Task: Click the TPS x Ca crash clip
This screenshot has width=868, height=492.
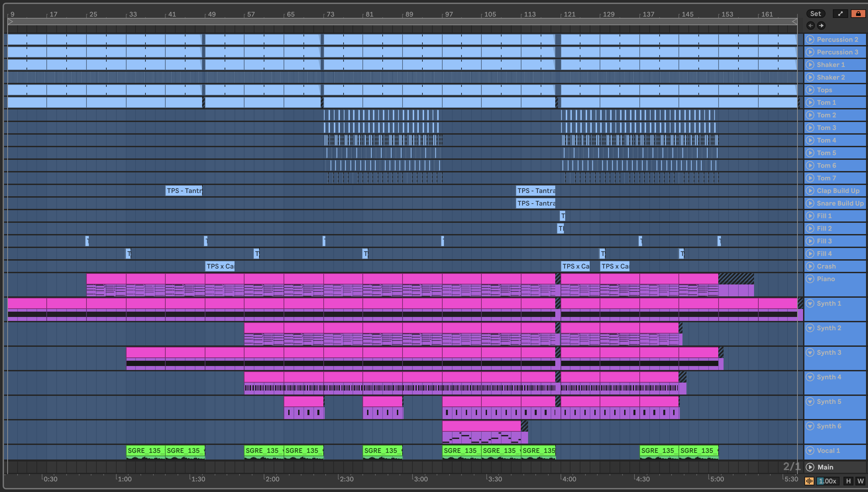Action: [x=220, y=266]
